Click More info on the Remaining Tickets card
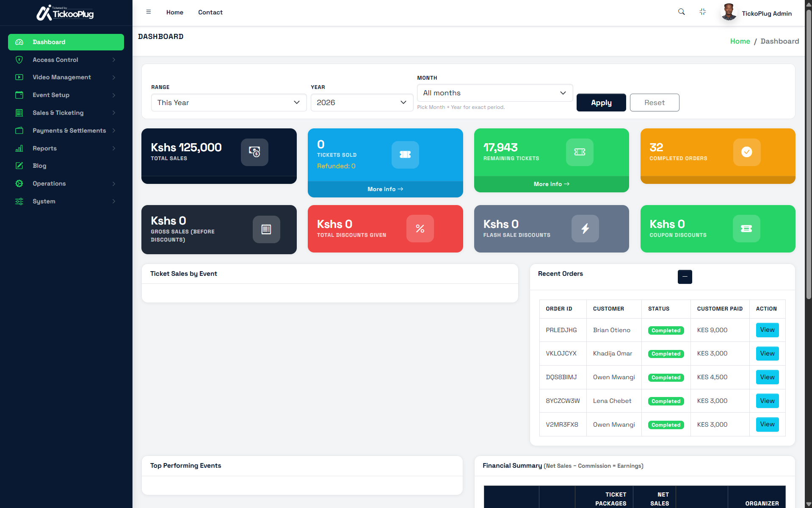The height and width of the screenshot is (508, 812). tap(551, 184)
